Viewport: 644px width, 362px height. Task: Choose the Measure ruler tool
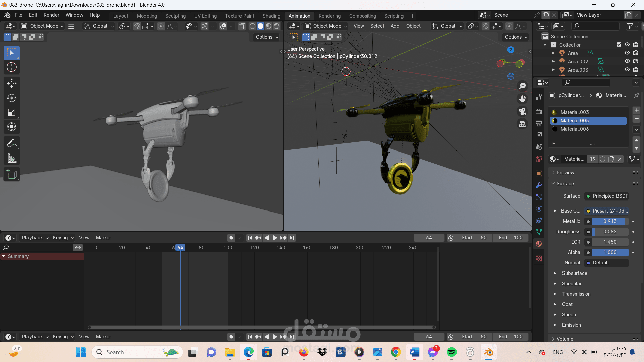12,158
